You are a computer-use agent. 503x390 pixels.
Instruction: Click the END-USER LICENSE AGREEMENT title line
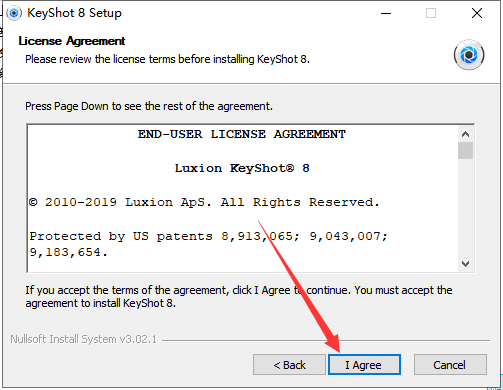click(x=242, y=134)
